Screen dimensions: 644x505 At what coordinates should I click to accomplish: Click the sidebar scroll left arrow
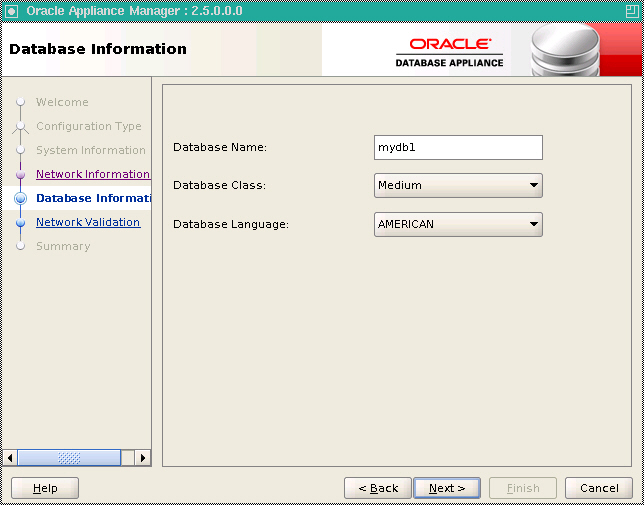10,457
